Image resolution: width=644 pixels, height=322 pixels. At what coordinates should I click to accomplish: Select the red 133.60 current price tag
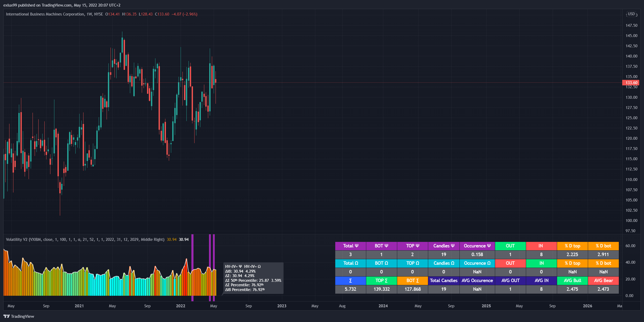631,83
